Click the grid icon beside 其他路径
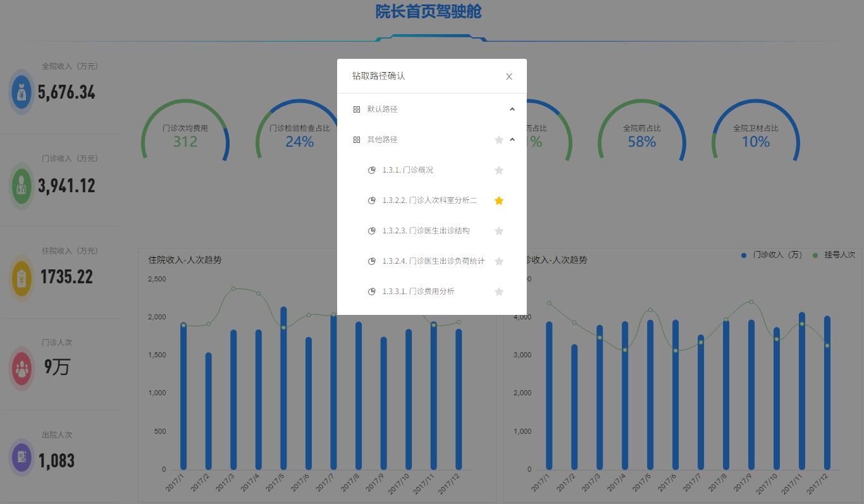Viewport: 864px width, 504px height. point(356,139)
